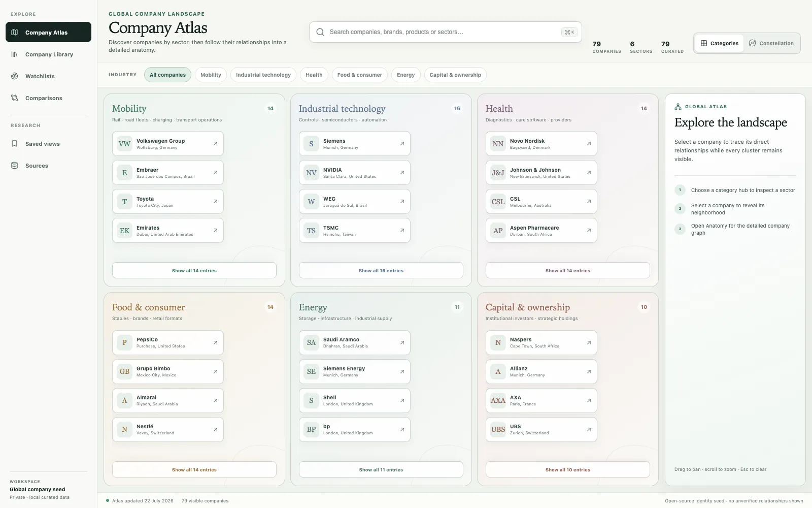This screenshot has width=812, height=508.
Task: Click the Comparisons icon in sidebar
Action: 15,98
